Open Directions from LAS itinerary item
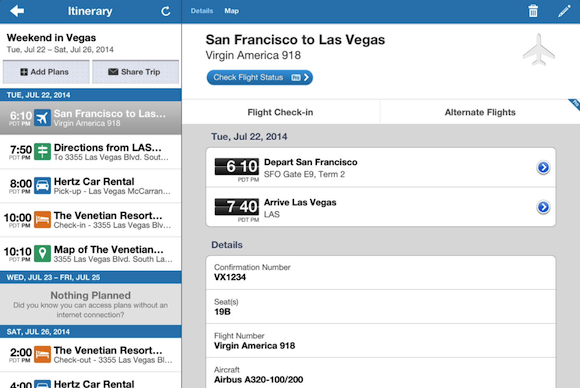The image size is (580, 388). [x=91, y=152]
